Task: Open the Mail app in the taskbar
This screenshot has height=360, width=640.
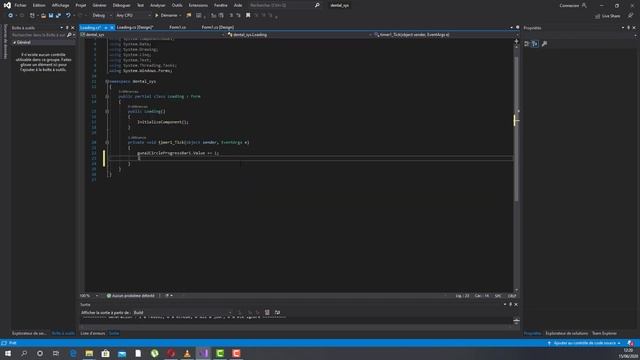Action: pyautogui.click(x=122, y=353)
